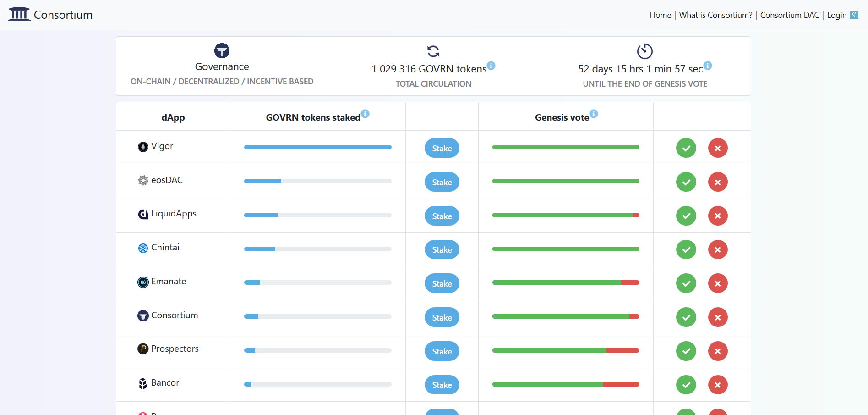Click the Scatter icon next to Login
This screenshot has height=415, width=868.
pos(854,15)
